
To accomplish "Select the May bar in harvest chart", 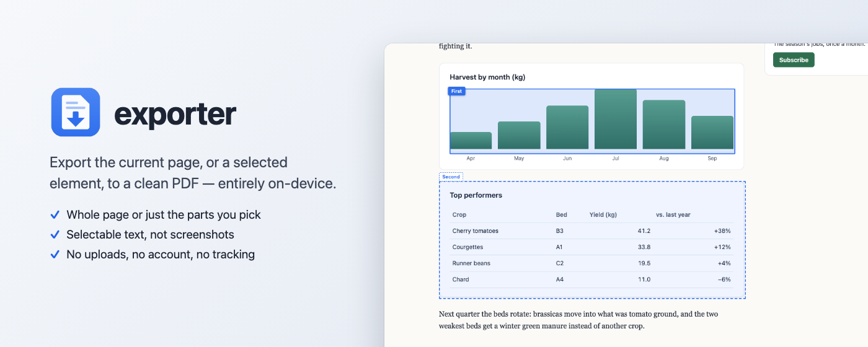I will (x=519, y=135).
